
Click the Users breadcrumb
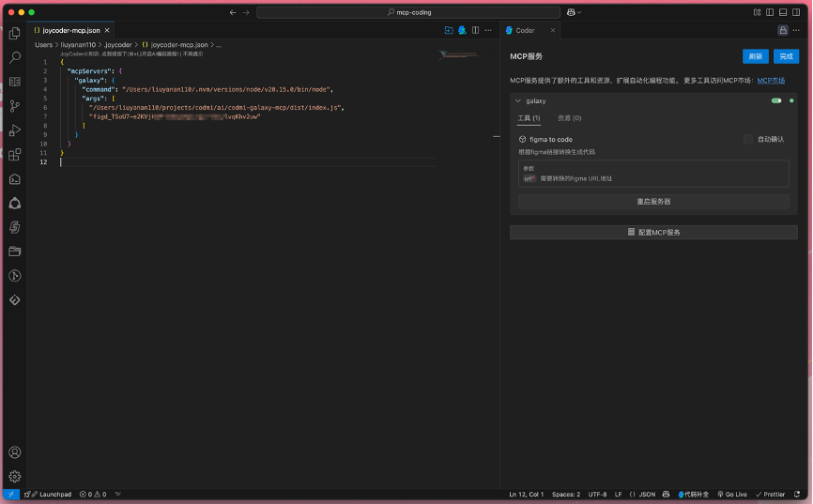(43, 45)
